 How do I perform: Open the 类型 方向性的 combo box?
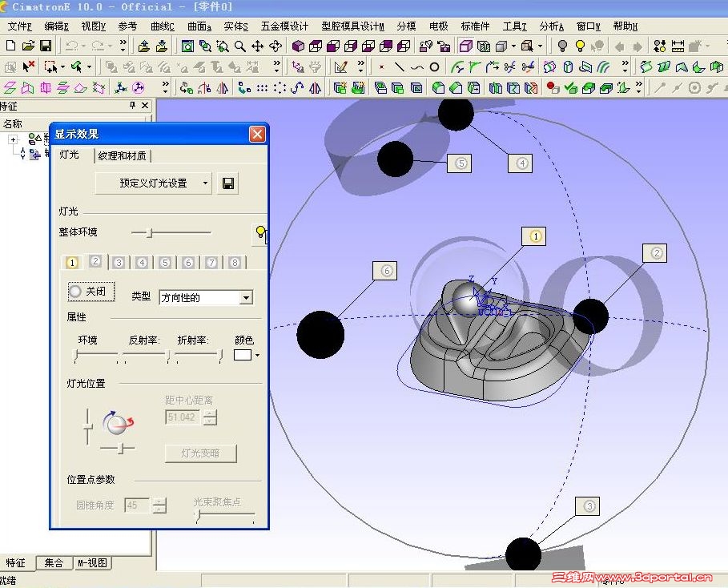pos(206,297)
